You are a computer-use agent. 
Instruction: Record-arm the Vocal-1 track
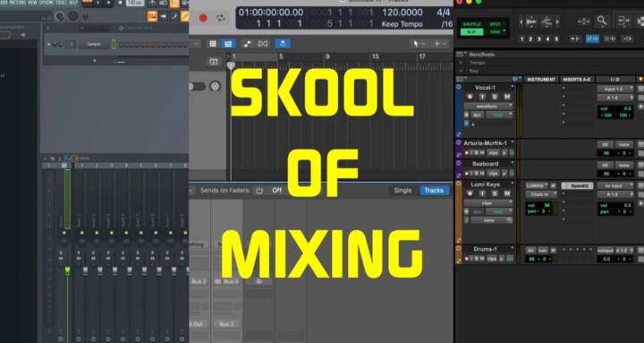point(470,97)
